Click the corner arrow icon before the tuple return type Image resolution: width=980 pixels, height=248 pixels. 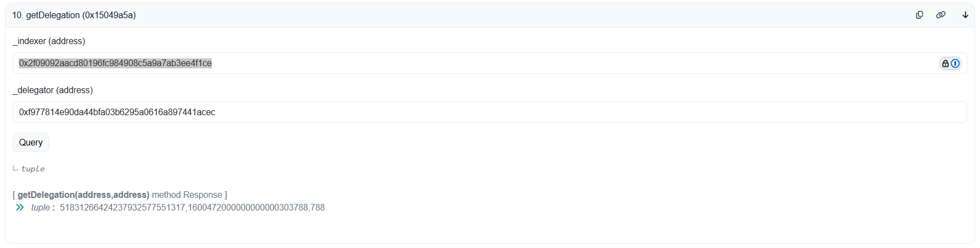[x=15, y=168]
